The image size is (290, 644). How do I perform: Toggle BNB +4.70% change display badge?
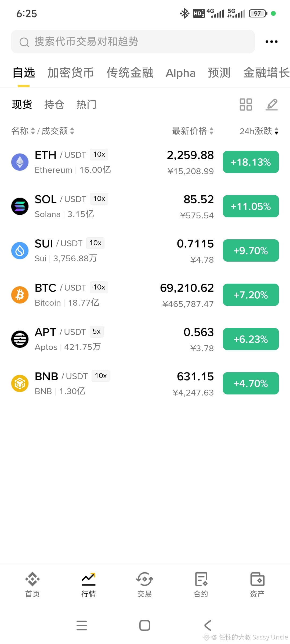click(x=251, y=383)
